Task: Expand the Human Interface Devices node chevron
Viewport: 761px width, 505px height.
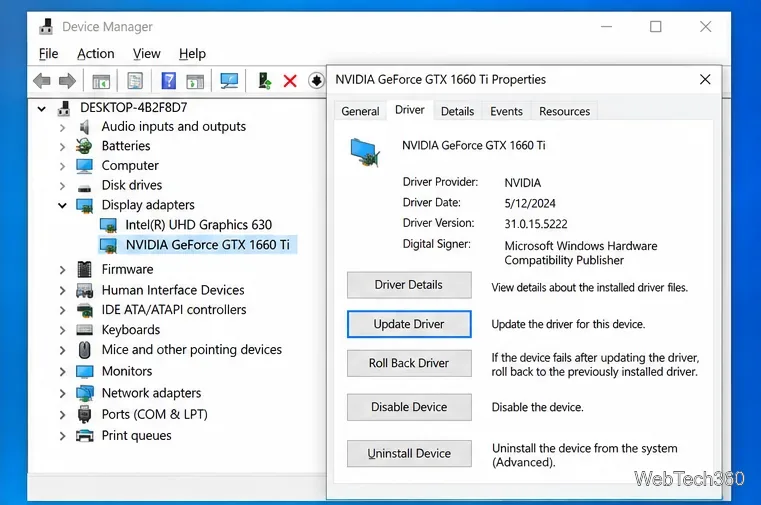Action: coord(62,291)
